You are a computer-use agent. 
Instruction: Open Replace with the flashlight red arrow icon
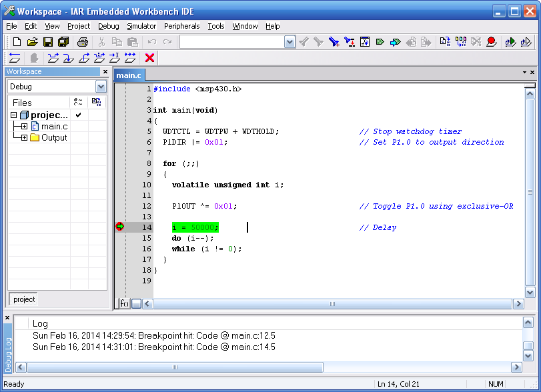pos(350,42)
